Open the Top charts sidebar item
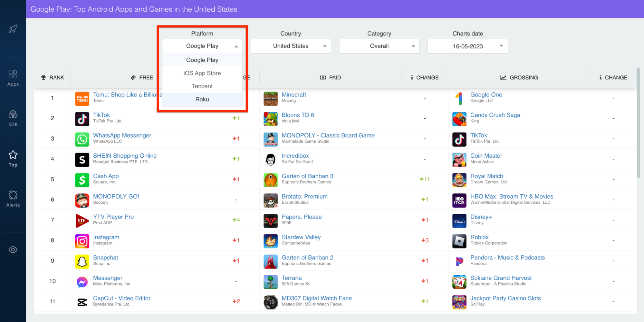Screen dimensions: 644x322 [13, 159]
